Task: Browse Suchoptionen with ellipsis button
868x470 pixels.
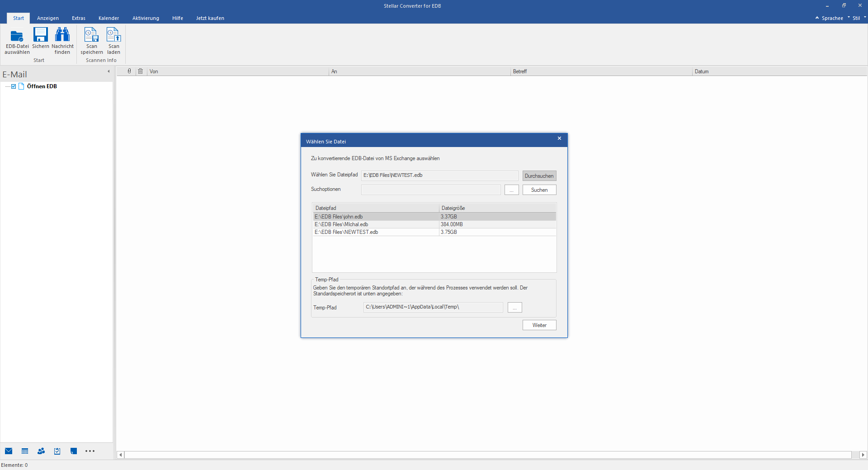Action: point(511,190)
